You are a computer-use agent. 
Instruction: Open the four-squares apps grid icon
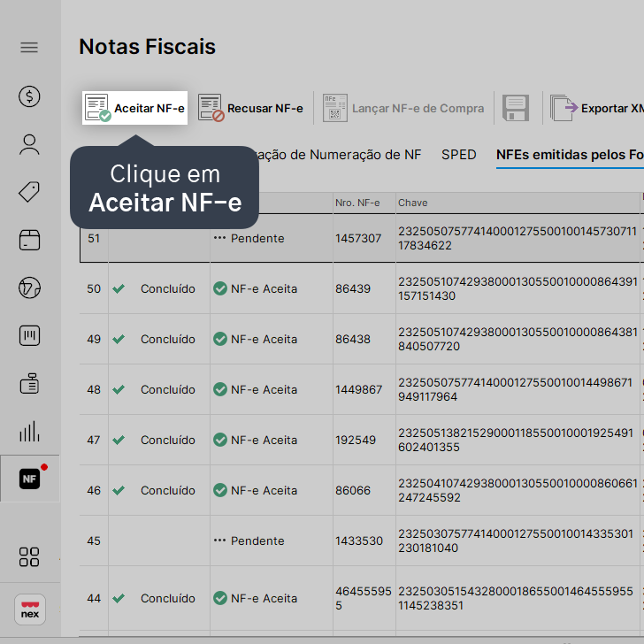(29, 557)
